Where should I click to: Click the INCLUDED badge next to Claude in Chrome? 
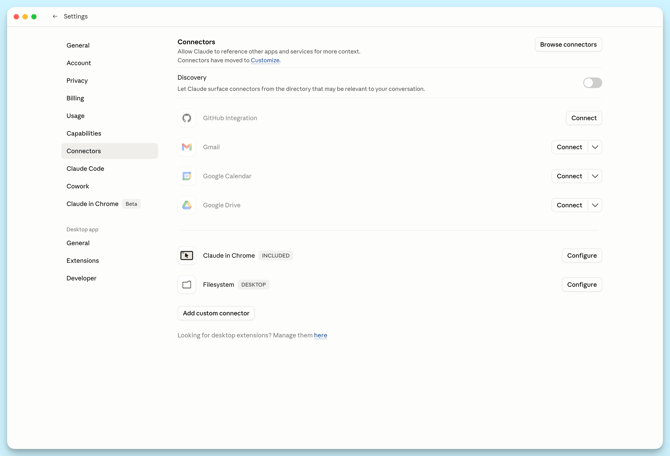pos(276,256)
